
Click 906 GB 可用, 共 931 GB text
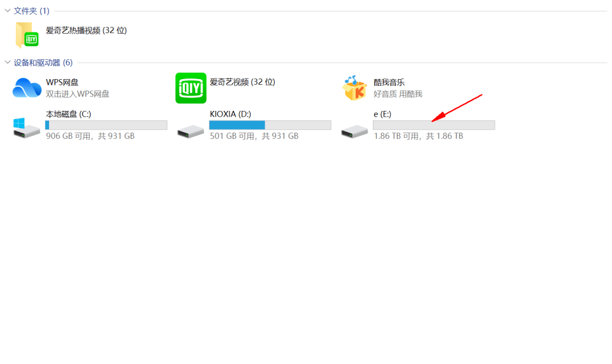[x=90, y=136]
